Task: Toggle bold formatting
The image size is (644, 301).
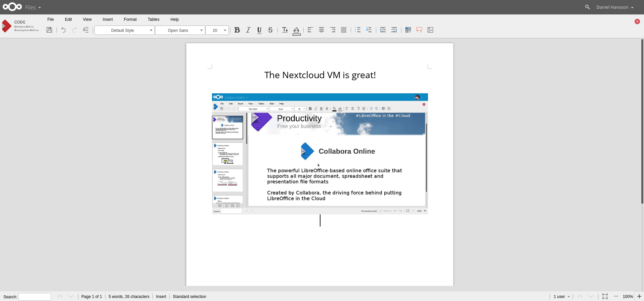Action: (237, 30)
